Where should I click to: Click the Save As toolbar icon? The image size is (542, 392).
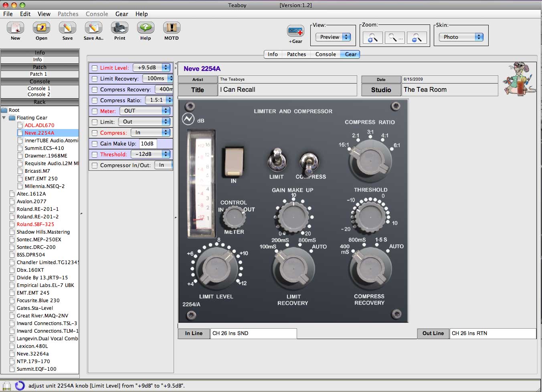(x=93, y=28)
